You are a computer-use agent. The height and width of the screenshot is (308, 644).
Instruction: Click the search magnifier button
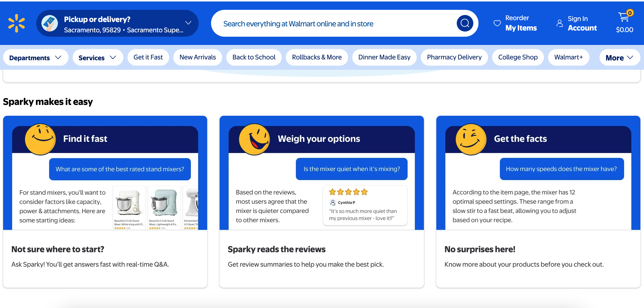[465, 23]
